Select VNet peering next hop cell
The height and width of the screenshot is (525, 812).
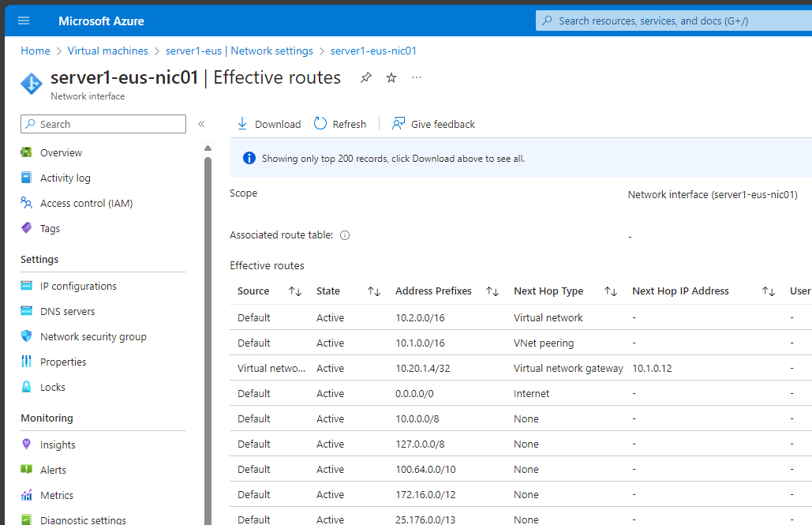(544, 343)
